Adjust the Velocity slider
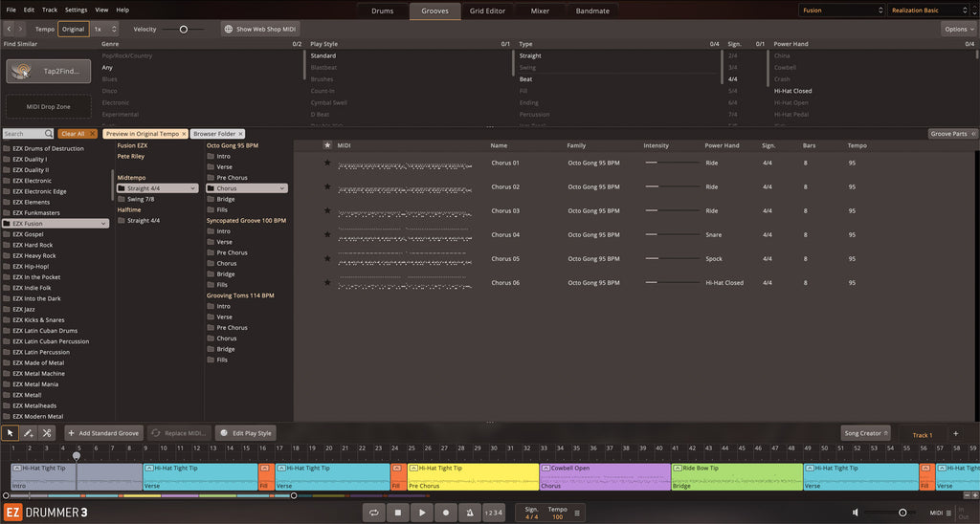Image resolution: width=980 pixels, height=524 pixels. (183, 30)
